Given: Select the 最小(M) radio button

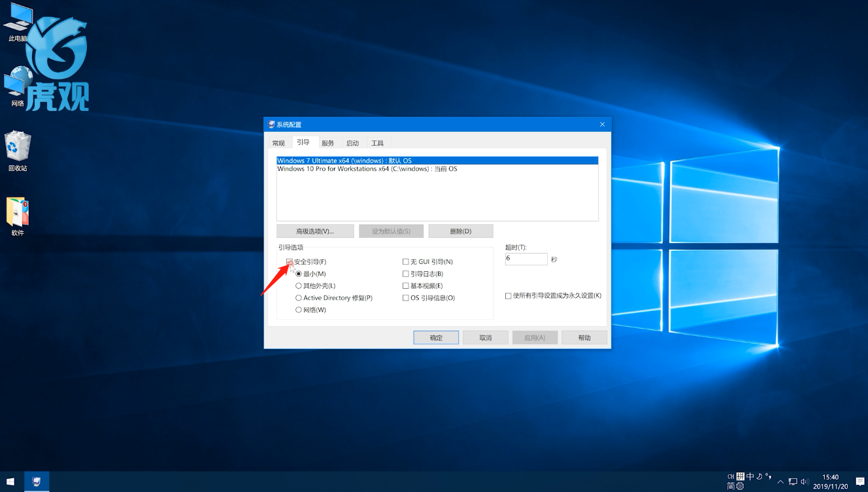Looking at the screenshot, I should point(299,274).
